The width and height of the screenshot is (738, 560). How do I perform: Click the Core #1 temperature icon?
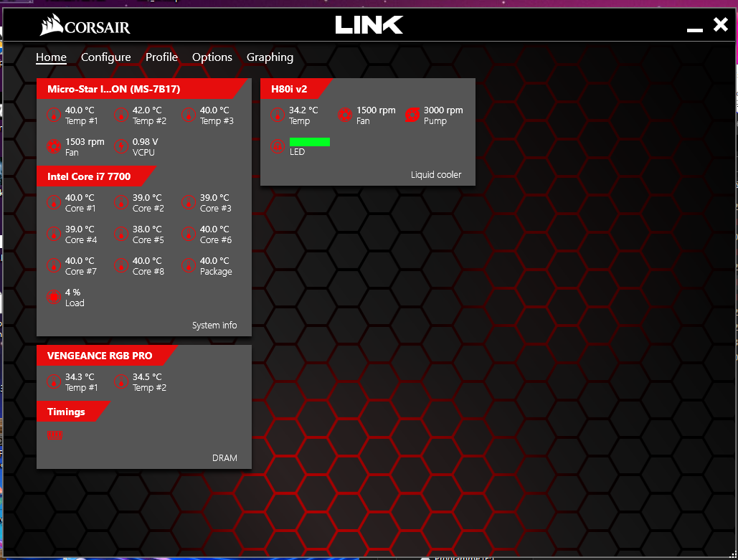pos(54,202)
